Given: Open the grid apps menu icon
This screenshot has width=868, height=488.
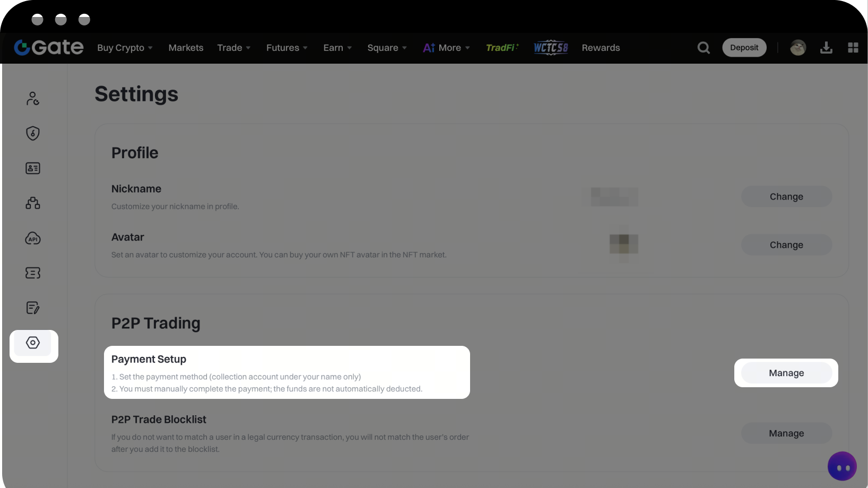Looking at the screenshot, I should coord(853,48).
